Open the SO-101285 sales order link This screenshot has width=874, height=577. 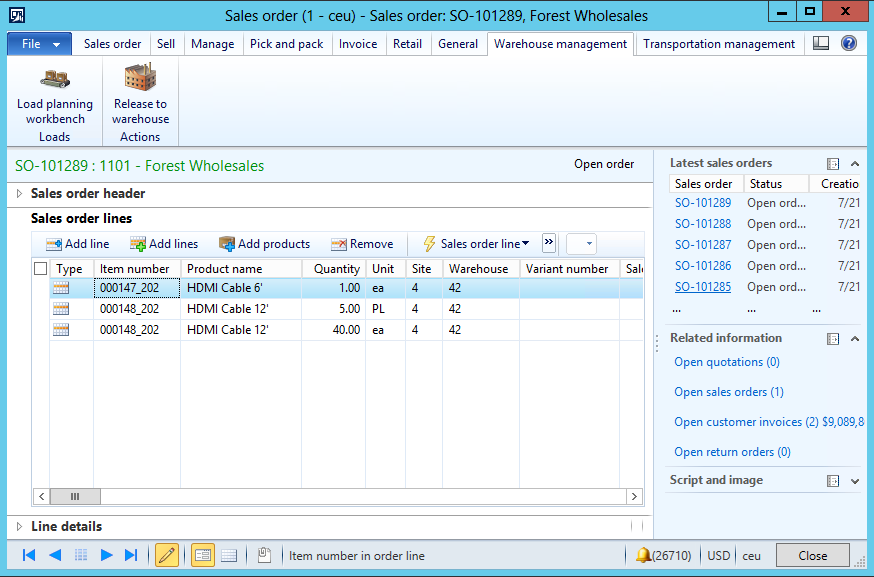(702, 287)
